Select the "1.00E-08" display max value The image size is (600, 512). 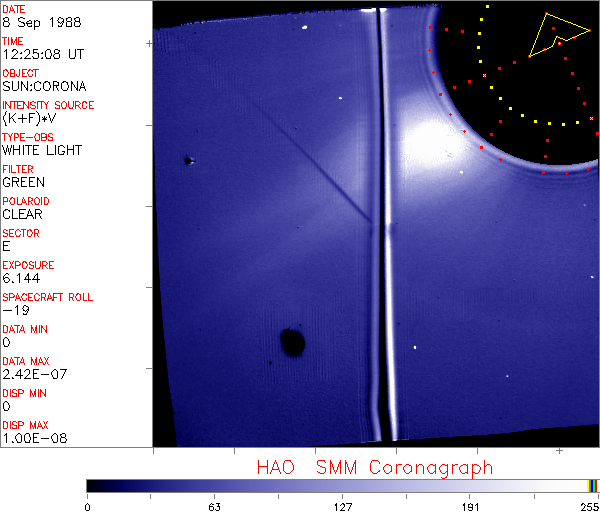click(35, 439)
